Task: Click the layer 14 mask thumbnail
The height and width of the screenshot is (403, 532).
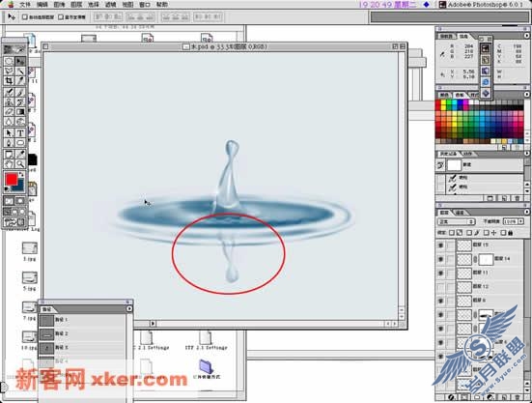Action: coord(486,259)
